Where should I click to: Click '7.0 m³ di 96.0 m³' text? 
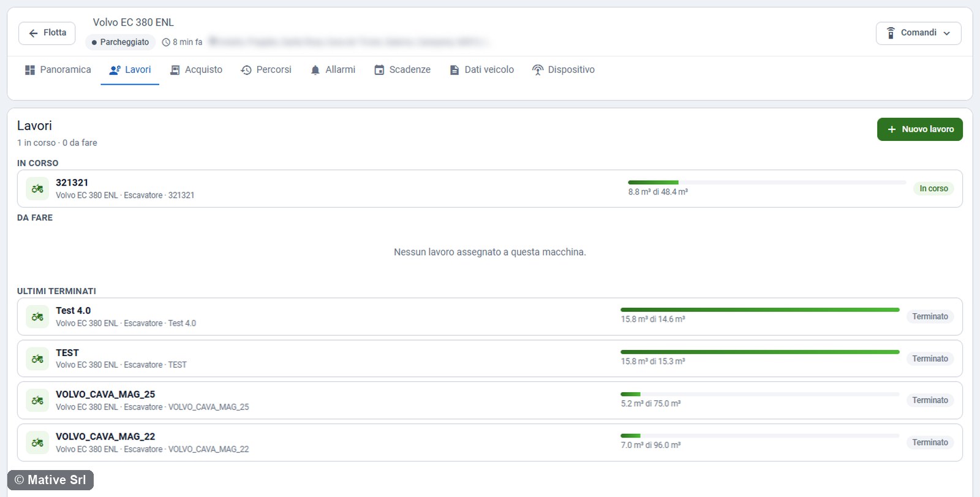point(650,446)
